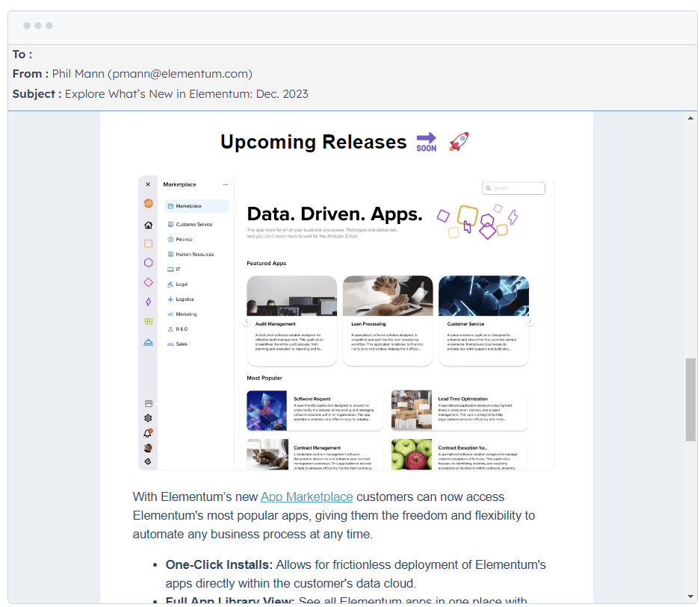Select R&D category

[x=178, y=329]
